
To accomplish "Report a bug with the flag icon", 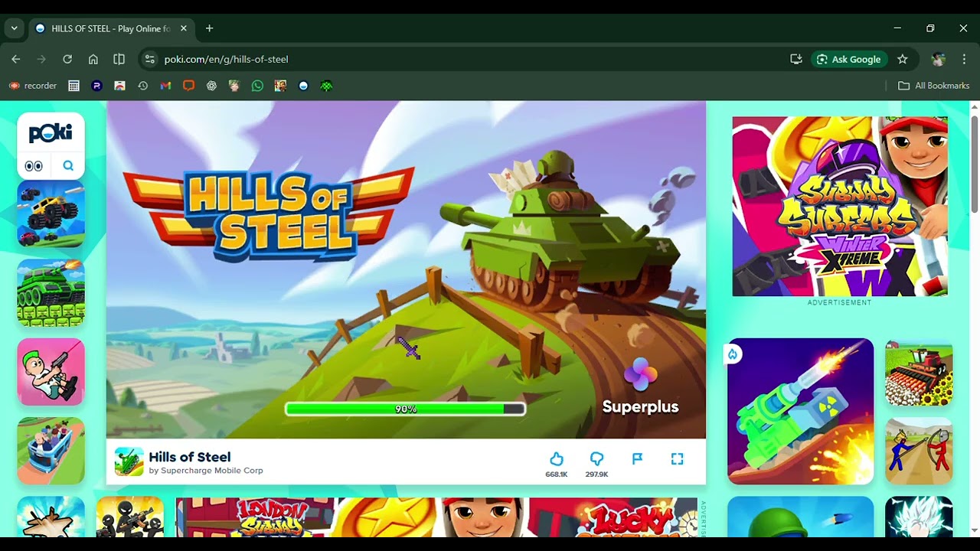I will tap(637, 458).
